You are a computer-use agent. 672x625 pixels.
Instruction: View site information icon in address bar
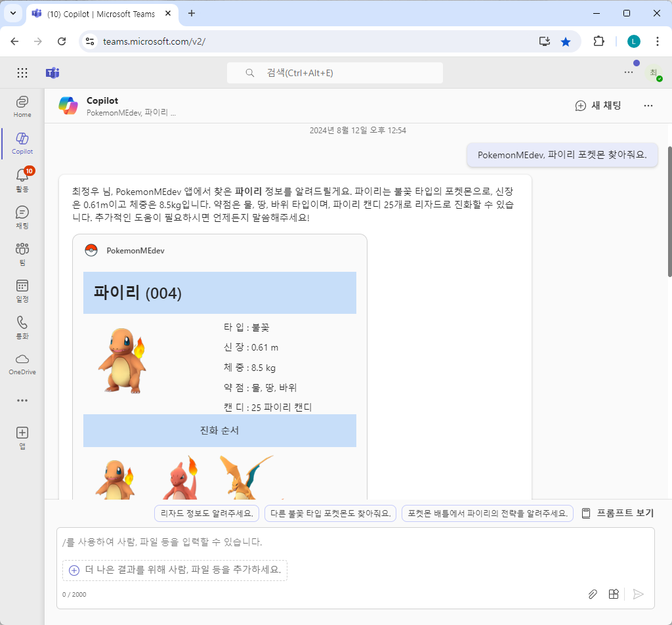[x=90, y=41]
